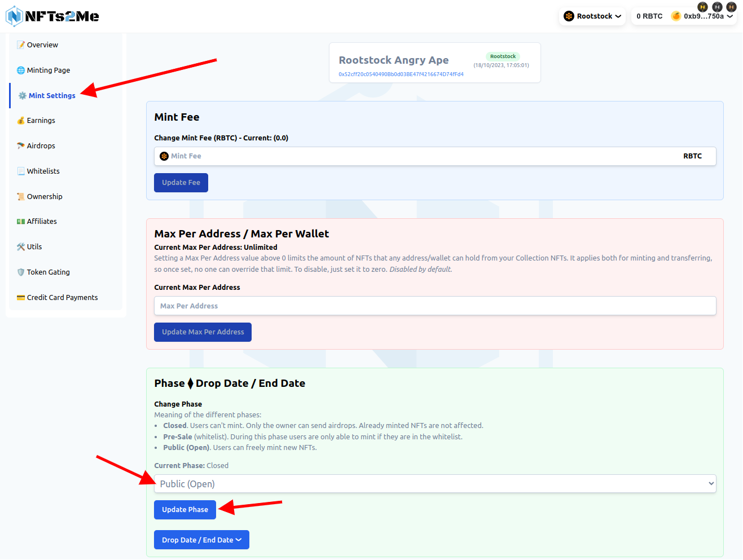Open the Overview section
This screenshot has width=743, height=560.
(x=65, y=45)
